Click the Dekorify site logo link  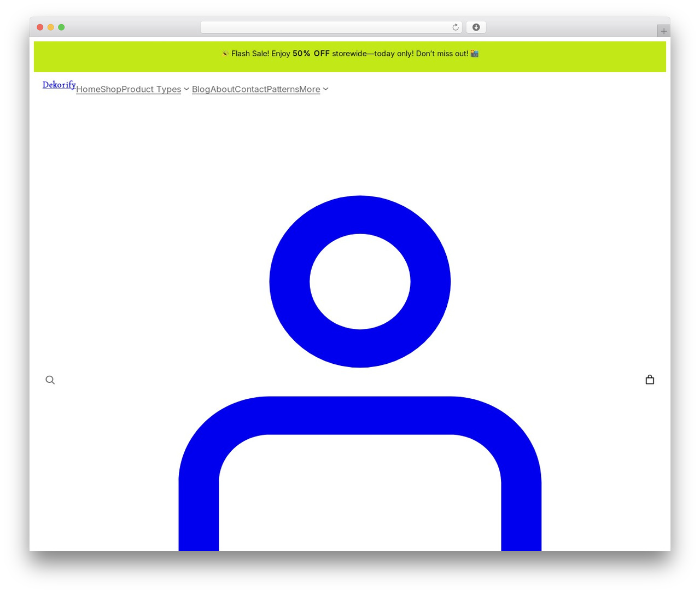point(59,85)
